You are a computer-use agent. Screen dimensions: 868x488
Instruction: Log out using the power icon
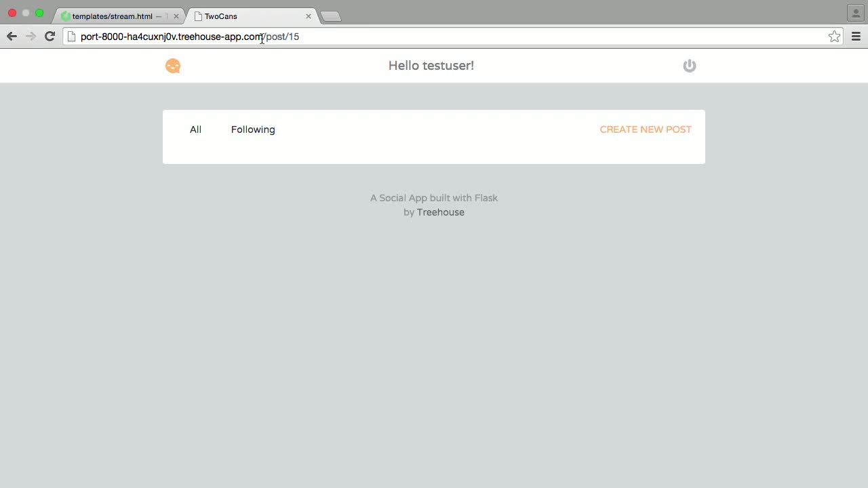pyautogui.click(x=689, y=66)
